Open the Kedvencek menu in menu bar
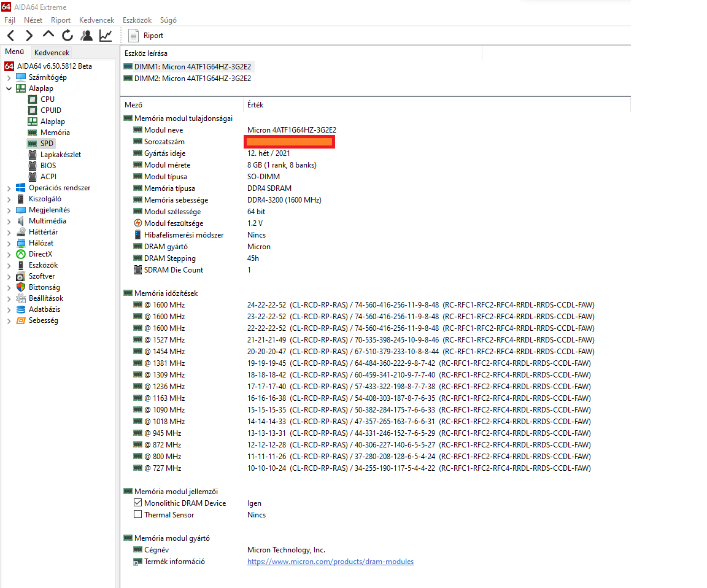Screen dimensions: 707x588 pos(96,20)
